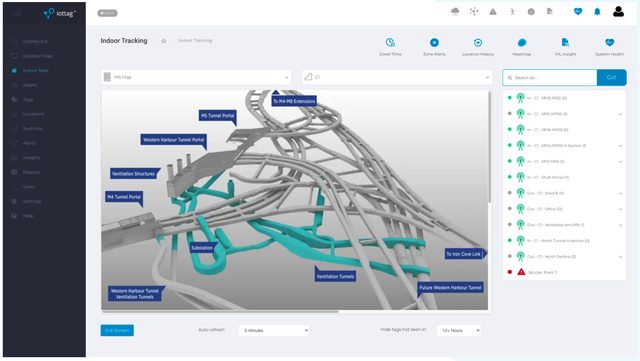
Task: Select the In - C1 - Shaft Portal row
Action: click(564, 177)
